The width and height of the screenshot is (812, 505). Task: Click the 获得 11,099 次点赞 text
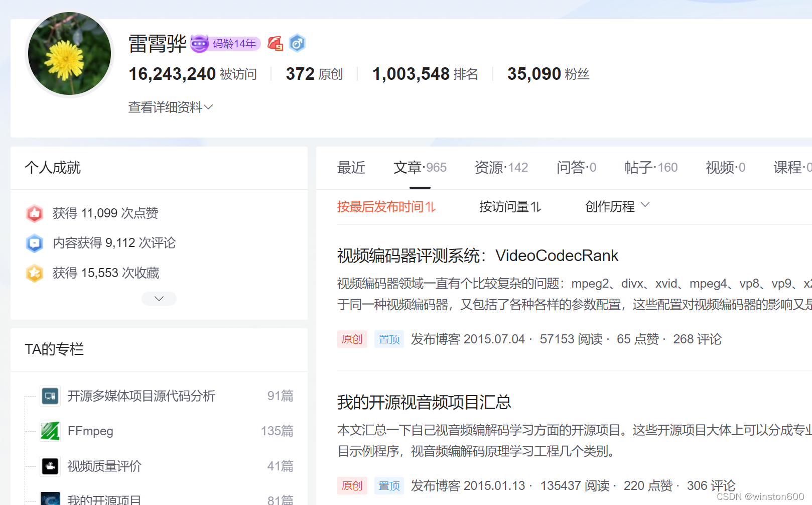[105, 213]
